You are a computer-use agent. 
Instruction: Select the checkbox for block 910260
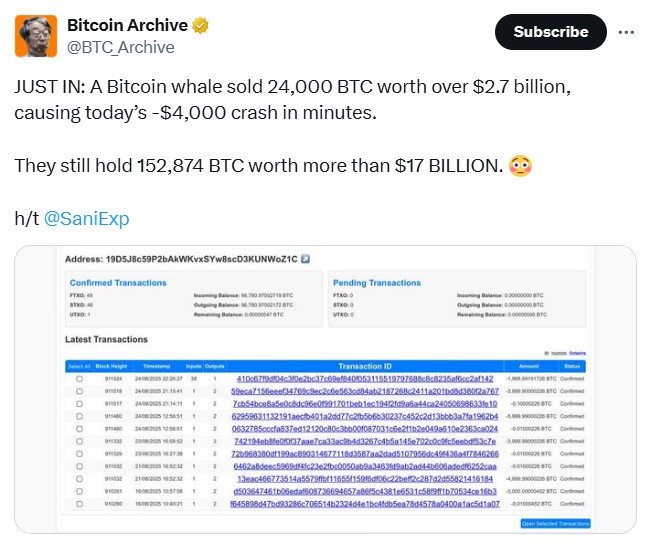click(78, 503)
